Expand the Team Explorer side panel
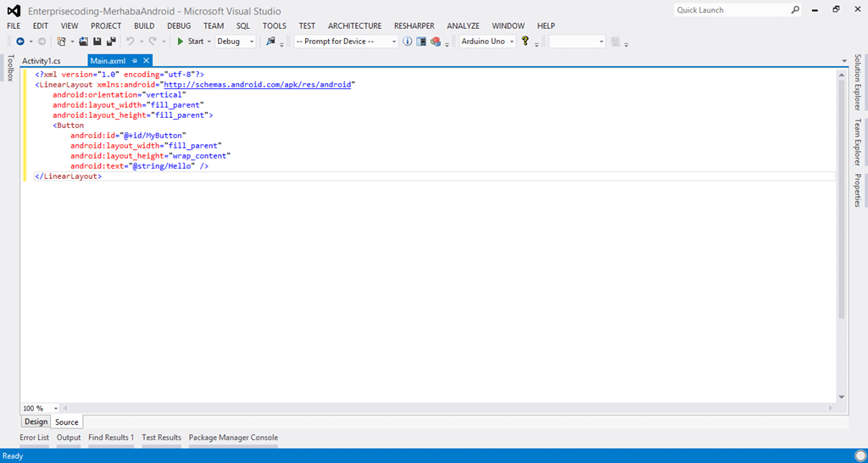868x463 pixels. pos(858,142)
